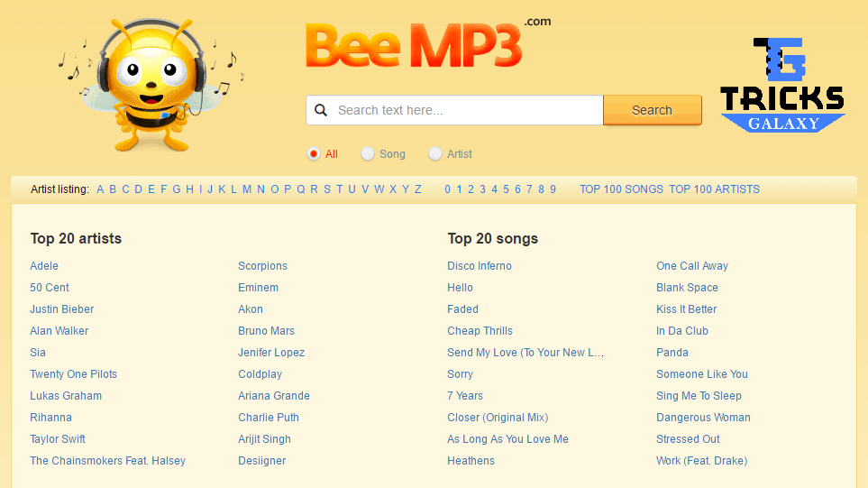Open the song Heathens
The image size is (868, 488).
pyautogui.click(x=471, y=460)
